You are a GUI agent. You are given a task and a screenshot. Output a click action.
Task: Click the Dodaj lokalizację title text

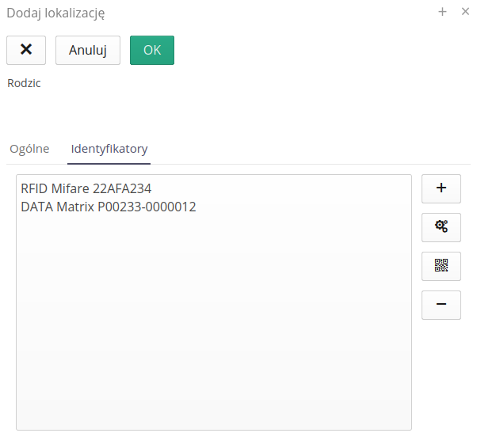tap(55, 13)
